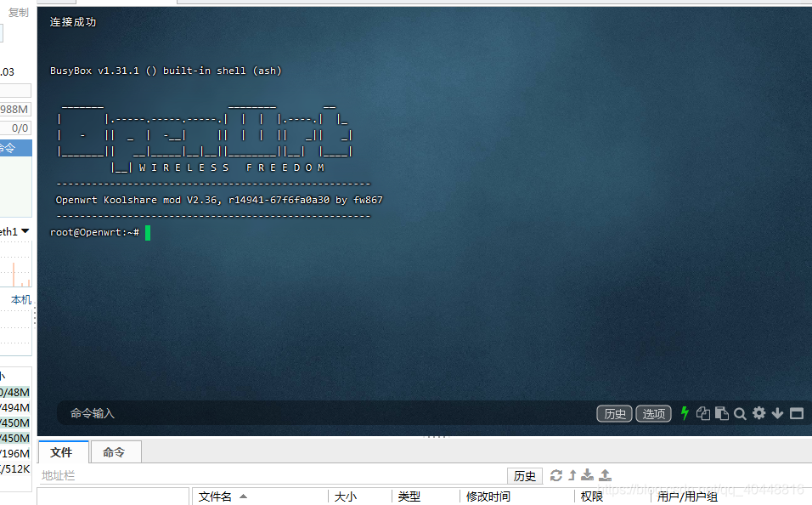Click the /494M disk usage row
This screenshot has height=505, width=812.
click(x=15, y=407)
